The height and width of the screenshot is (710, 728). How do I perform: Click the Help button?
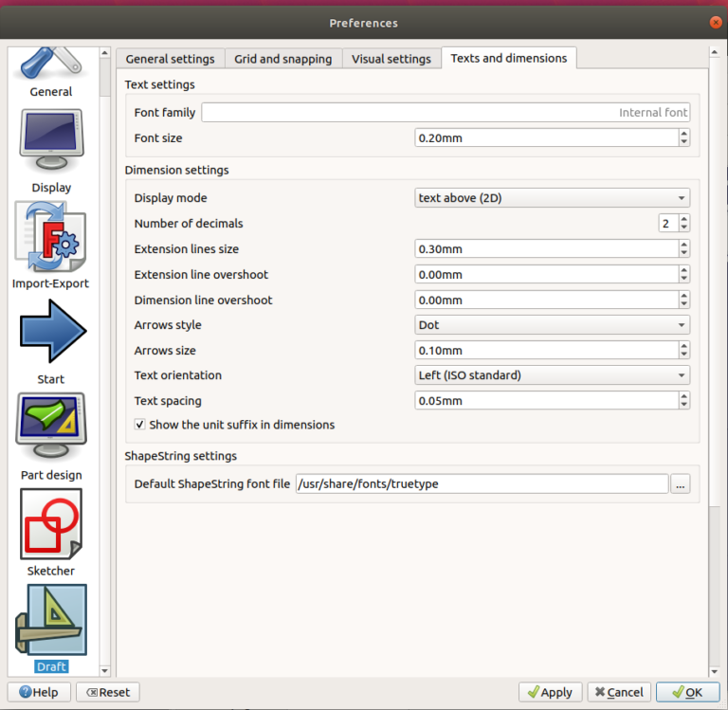39,692
